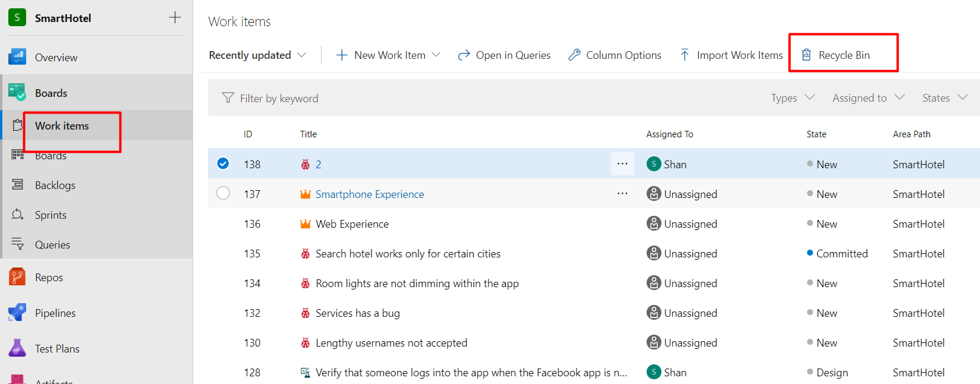This screenshot has height=384, width=980.
Task: Check the selection circle for item 137
Action: coord(223,193)
